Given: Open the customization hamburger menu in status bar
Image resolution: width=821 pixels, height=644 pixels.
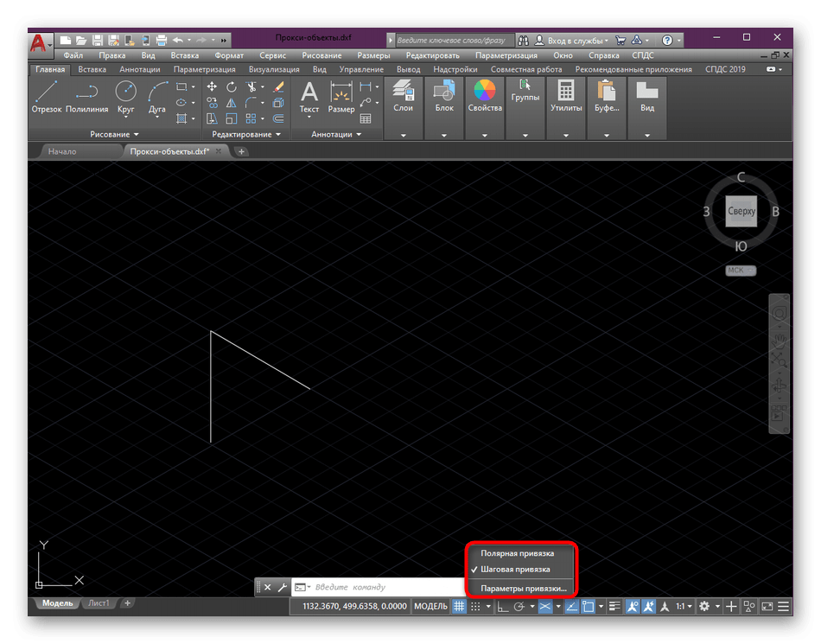Looking at the screenshot, I should pos(783,606).
